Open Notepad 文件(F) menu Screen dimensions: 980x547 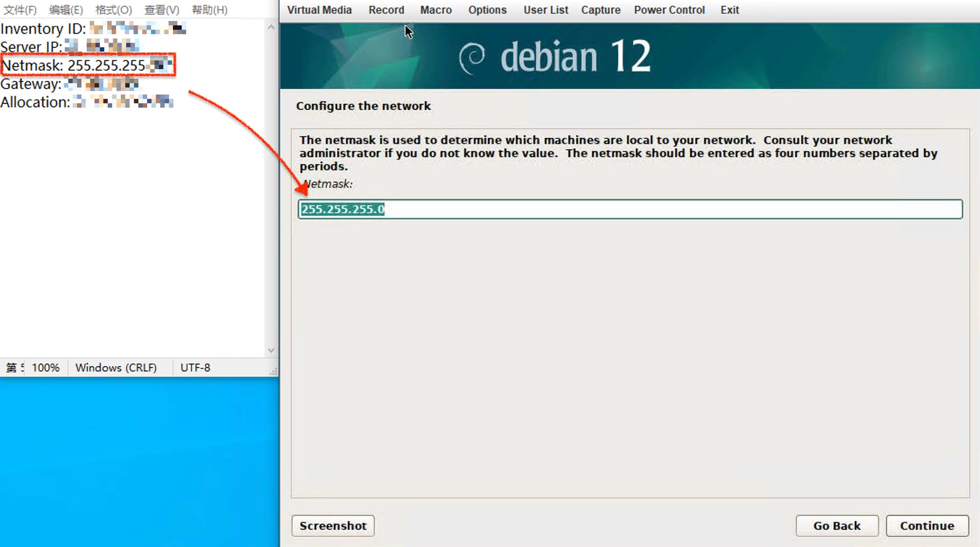point(20,10)
